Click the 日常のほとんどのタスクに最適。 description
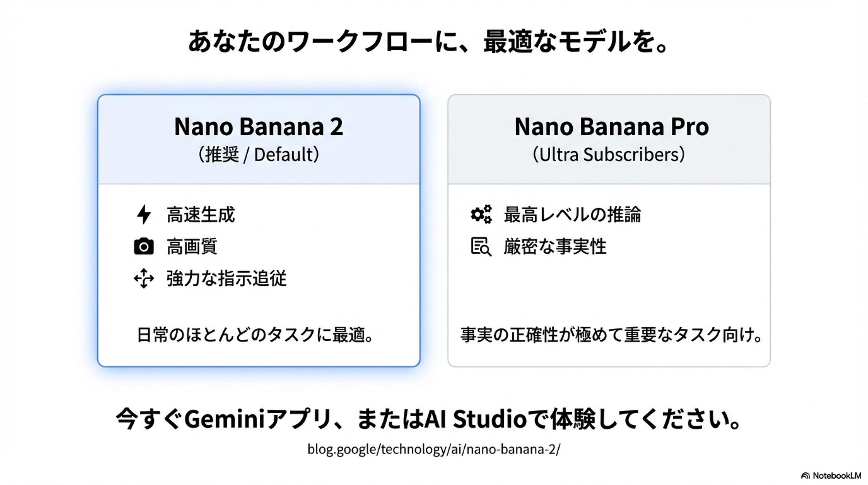The height and width of the screenshot is (485, 868). (255, 335)
